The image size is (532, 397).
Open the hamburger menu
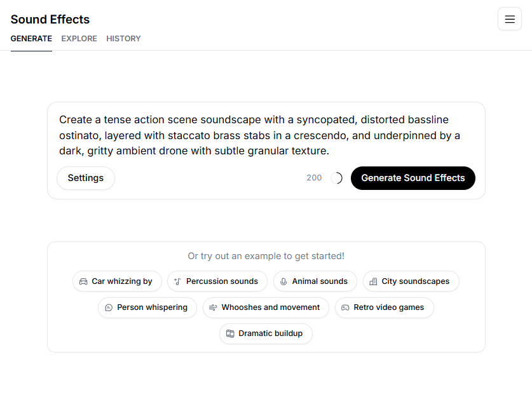point(509,19)
